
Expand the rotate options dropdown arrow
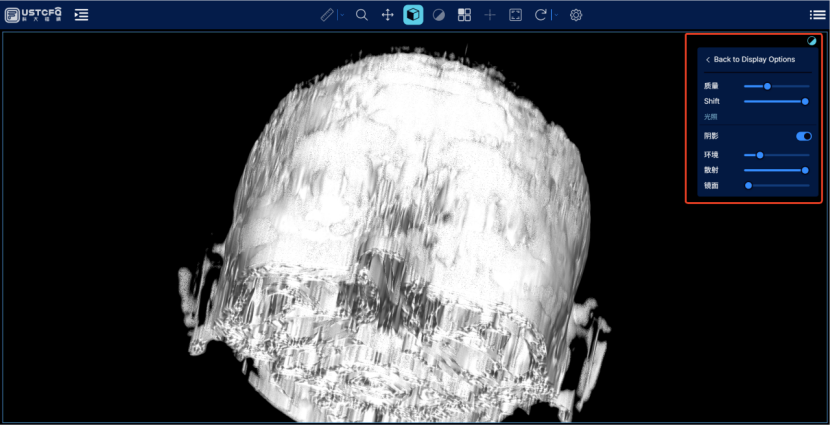tap(556, 15)
